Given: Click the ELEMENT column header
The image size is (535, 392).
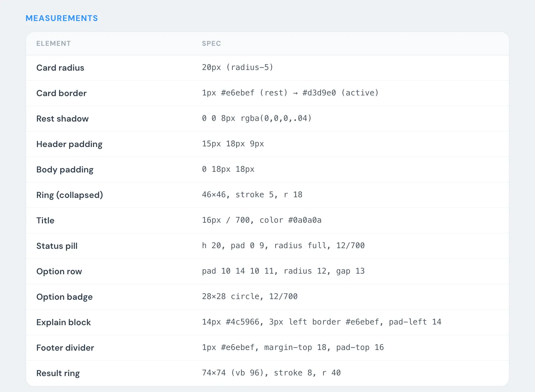Looking at the screenshot, I should [x=53, y=44].
